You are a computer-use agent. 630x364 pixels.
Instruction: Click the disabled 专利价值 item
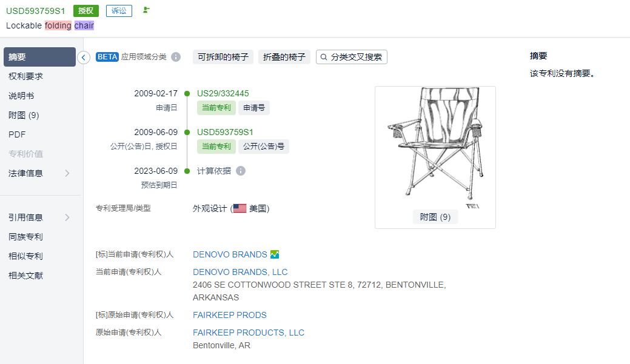click(25, 154)
